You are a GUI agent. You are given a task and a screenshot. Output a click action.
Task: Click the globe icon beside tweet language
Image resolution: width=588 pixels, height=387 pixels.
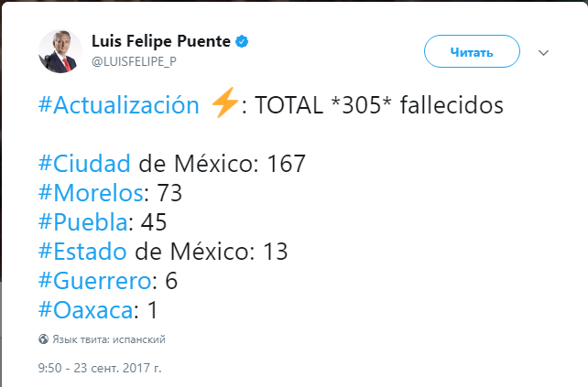[43, 339]
